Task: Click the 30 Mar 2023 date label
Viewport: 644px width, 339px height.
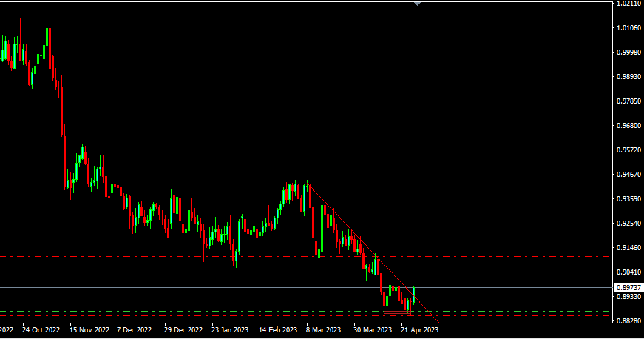Action: [373, 330]
